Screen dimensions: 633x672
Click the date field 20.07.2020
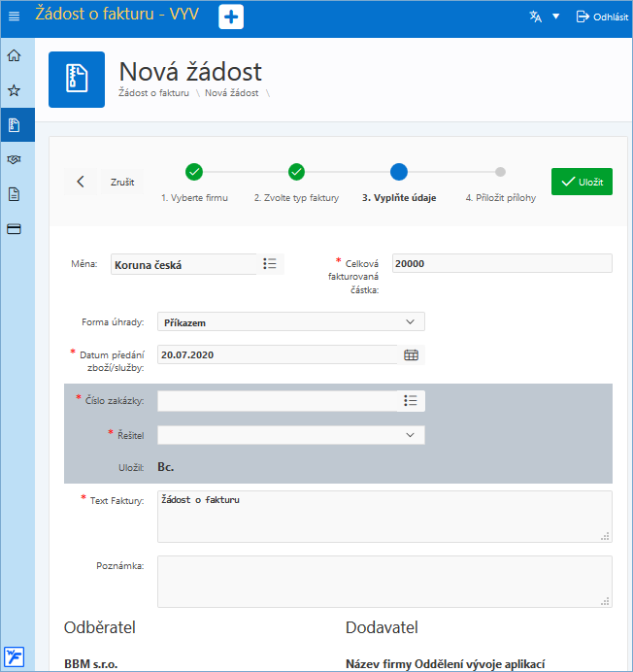tap(278, 354)
